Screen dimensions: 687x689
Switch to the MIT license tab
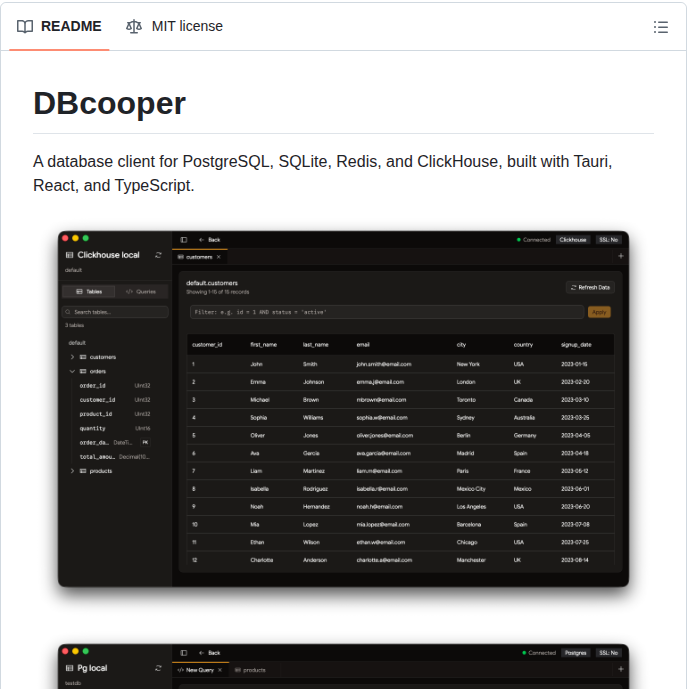tap(174, 26)
